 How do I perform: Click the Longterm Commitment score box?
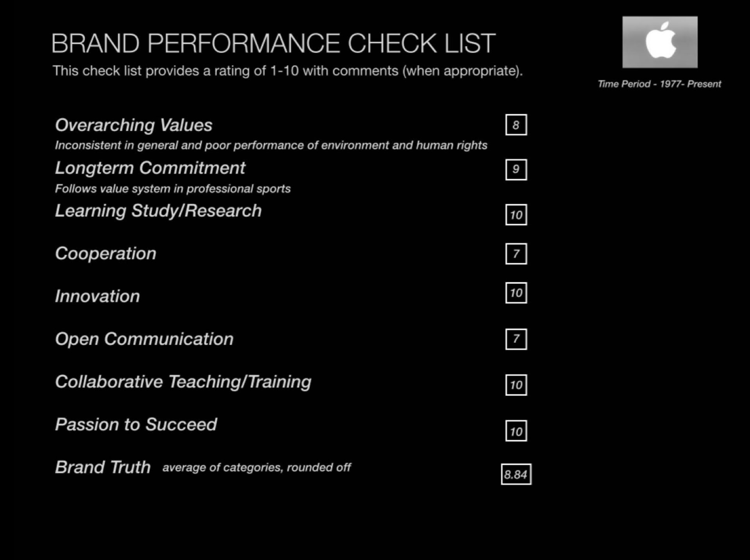516,169
